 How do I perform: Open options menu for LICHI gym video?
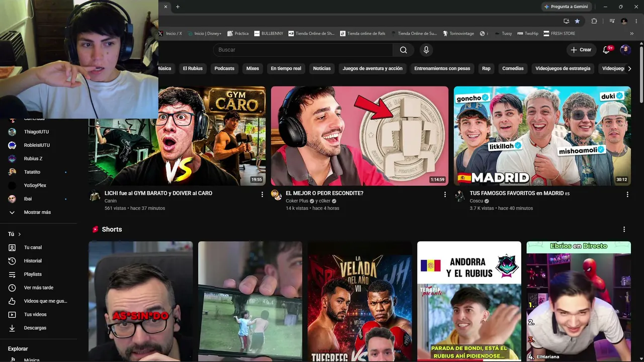point(262,194)
